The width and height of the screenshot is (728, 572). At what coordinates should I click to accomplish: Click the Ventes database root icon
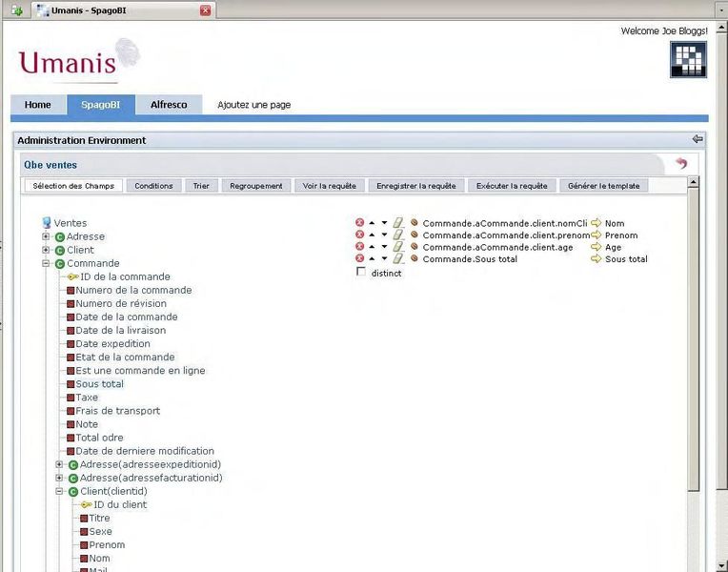coord(47,223)
